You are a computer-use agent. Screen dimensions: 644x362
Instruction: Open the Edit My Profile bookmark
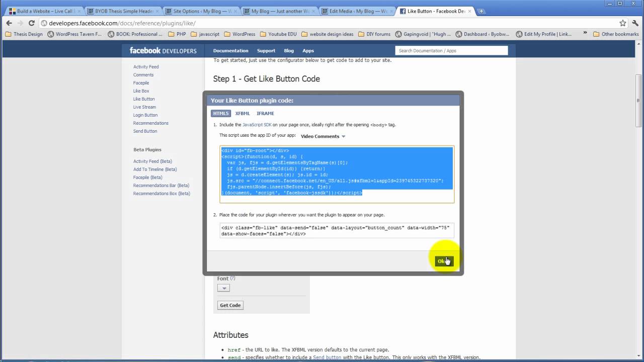[543, 34]
